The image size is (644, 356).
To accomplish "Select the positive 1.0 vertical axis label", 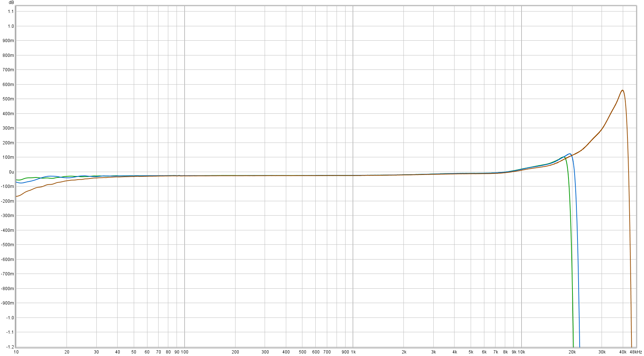I will pos(11,26).
